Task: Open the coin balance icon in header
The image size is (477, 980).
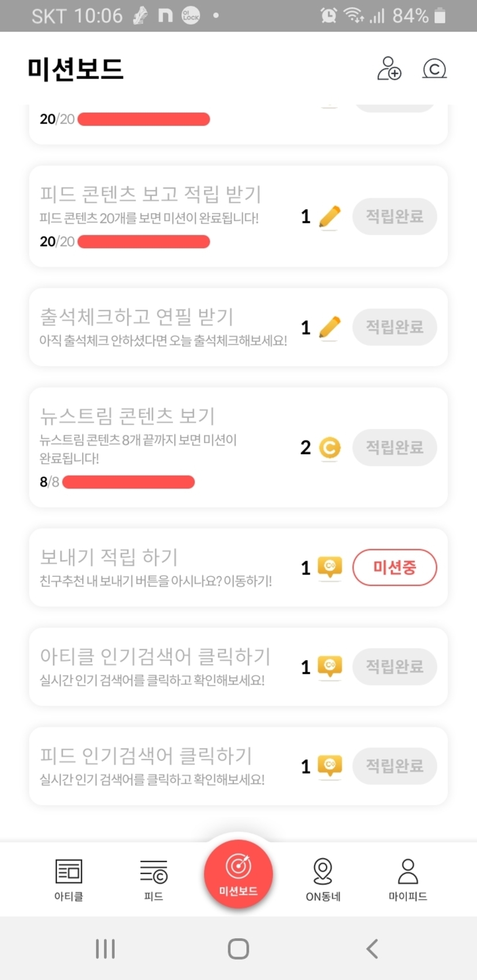Action: tap(434, 69)
